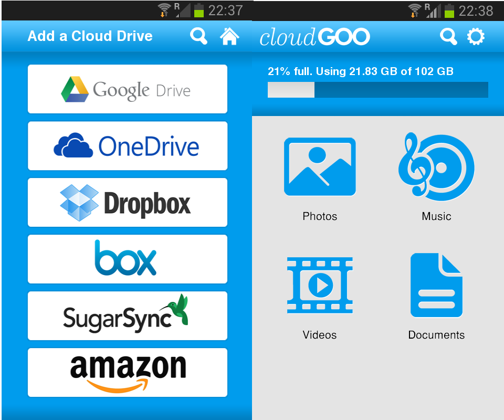This screenshot has height=420, width=504.
Task: Open the Documents category icon
Action: tap(436, 286)
